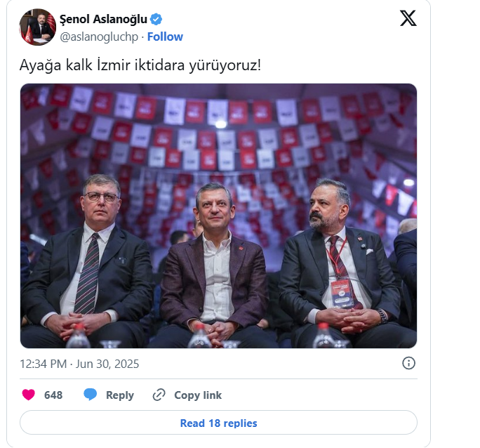Open Şenol Aslanoğlu's profile avatar

click(x=37, y=27)
